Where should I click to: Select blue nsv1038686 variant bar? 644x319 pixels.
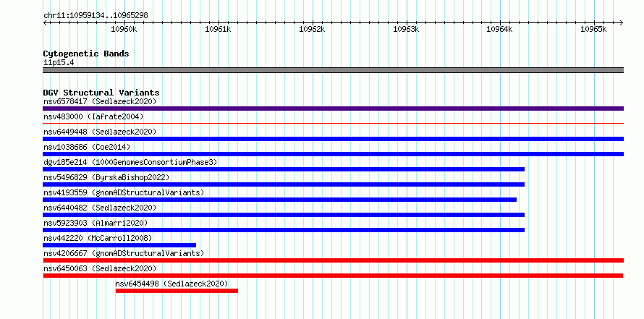(333, 154)
